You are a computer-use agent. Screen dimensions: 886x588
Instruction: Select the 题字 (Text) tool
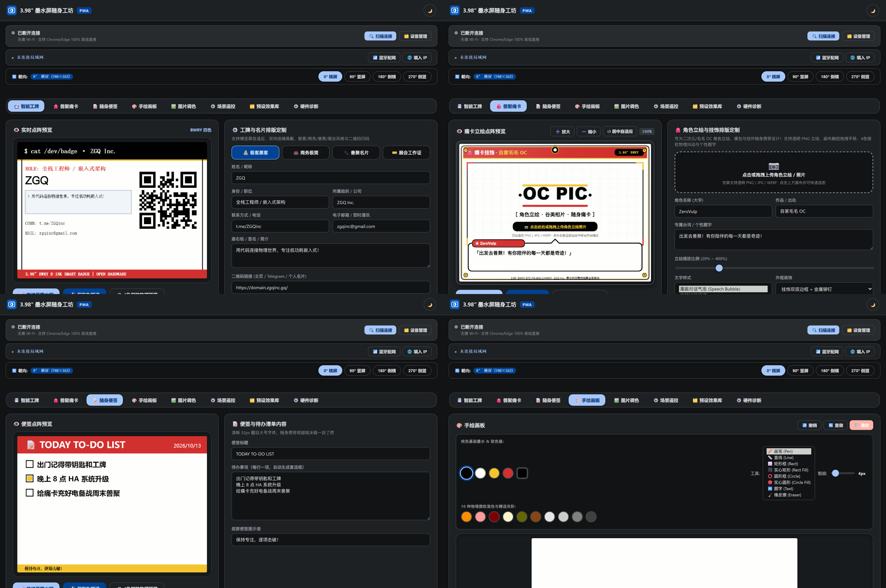(788, 489)
